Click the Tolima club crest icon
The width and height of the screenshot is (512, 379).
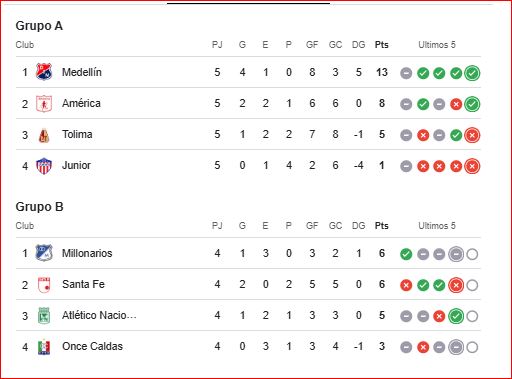pyautogui.click(x=44, y=135)
